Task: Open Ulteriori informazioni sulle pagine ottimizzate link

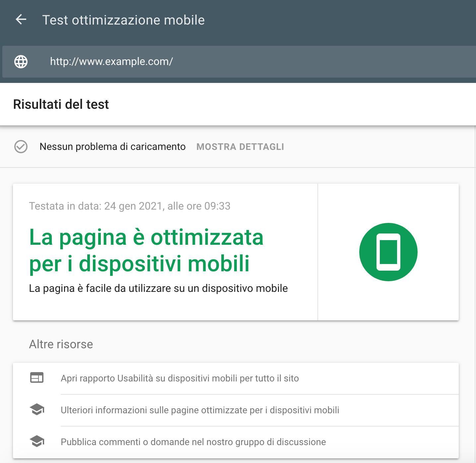Action: point(200,410)
